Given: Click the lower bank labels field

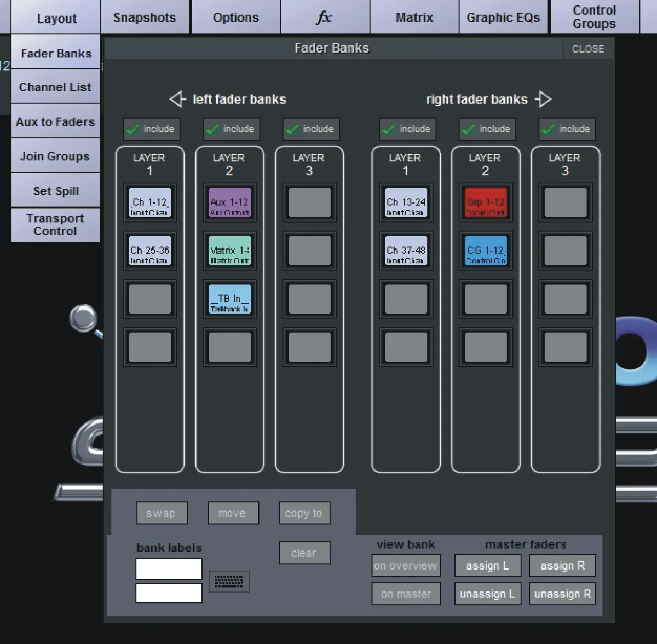Looking at the screenshot, I should (169, 593).
